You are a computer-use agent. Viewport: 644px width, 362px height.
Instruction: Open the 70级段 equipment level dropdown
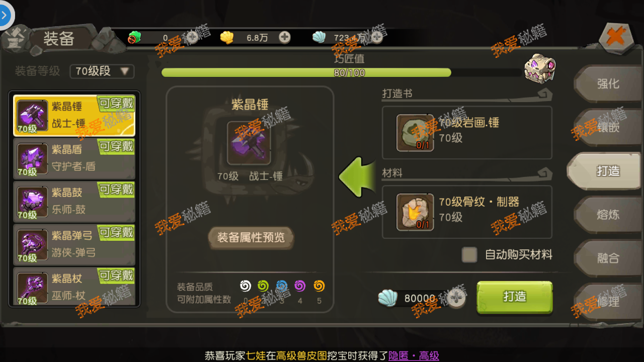point(102,71)
